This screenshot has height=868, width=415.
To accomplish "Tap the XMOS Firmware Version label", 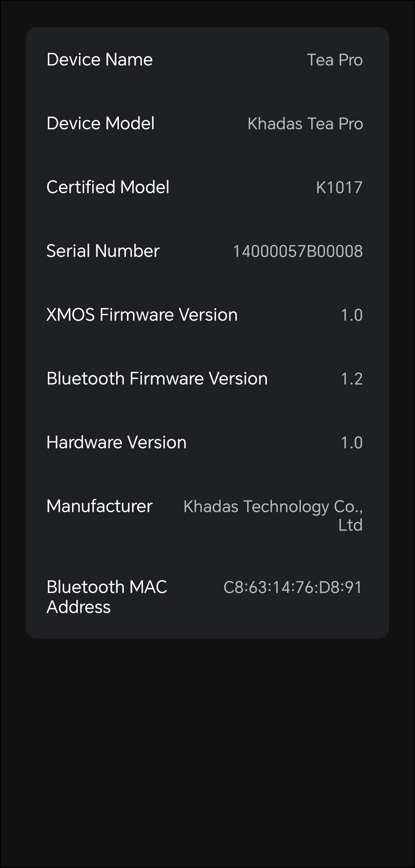I will pos(142,315).
